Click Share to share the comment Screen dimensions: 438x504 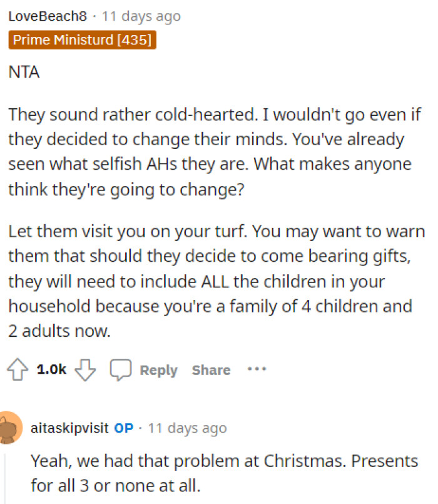click(x=210, y=370)
